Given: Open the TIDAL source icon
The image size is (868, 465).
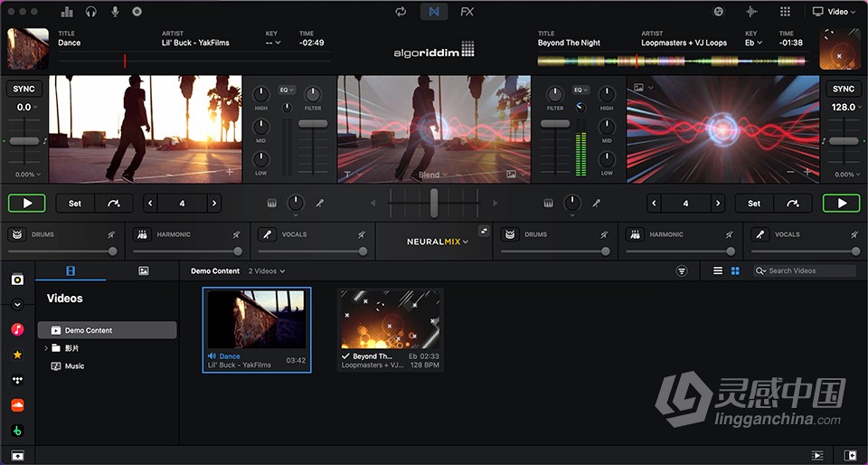Looking at the screenshot, I should click(18, 380).
